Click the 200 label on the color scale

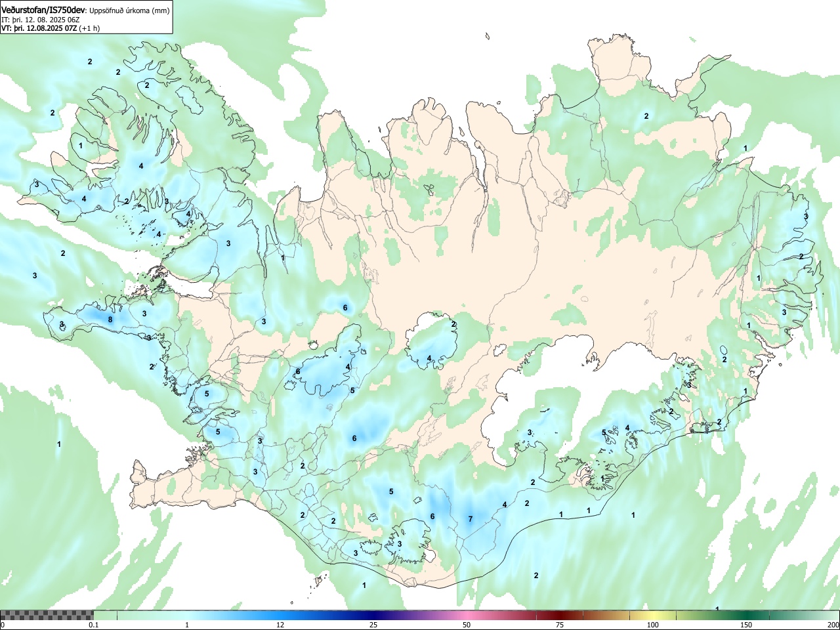[x=833, y=625]
